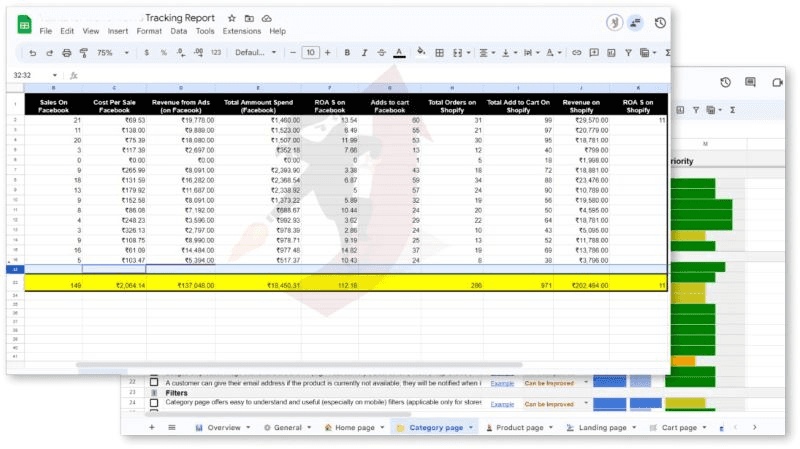Open the Format menu
This screenshot has width=800, height=449.
click(149, 31)
